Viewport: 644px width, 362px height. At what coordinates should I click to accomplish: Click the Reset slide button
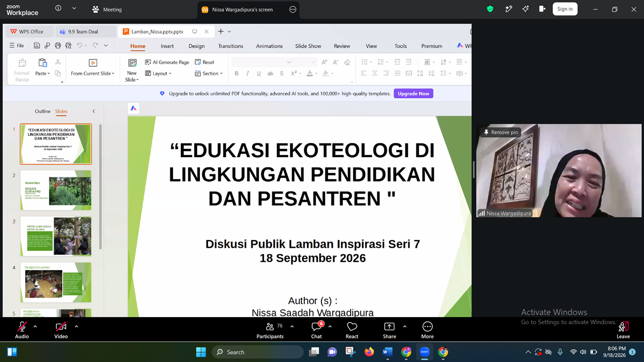click(x=204, y=62)
